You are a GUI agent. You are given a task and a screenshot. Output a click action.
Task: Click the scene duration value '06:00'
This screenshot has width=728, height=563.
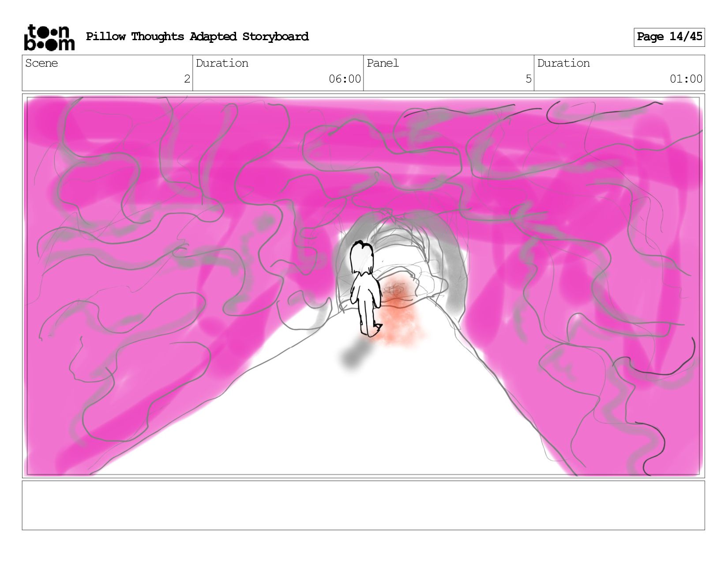[345, 79]
